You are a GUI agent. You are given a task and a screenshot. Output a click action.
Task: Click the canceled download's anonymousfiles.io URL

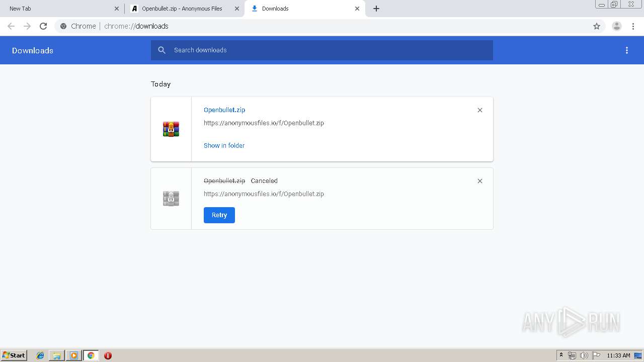(264, 194)
